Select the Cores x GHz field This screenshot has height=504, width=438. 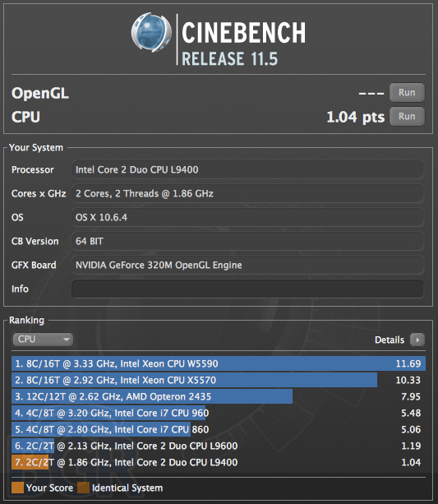247,193
